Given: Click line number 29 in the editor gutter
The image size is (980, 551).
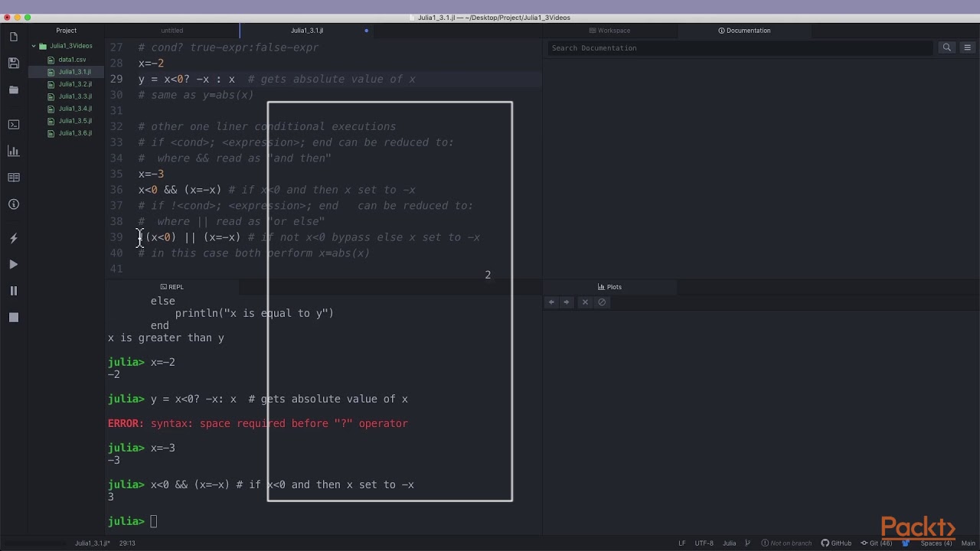Looking at the screenshot, I should coord(116,79).
